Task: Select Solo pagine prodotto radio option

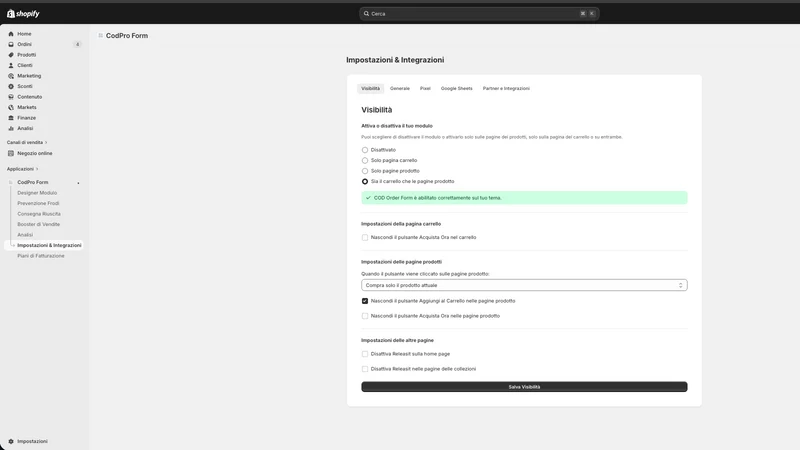Action: 365,171
